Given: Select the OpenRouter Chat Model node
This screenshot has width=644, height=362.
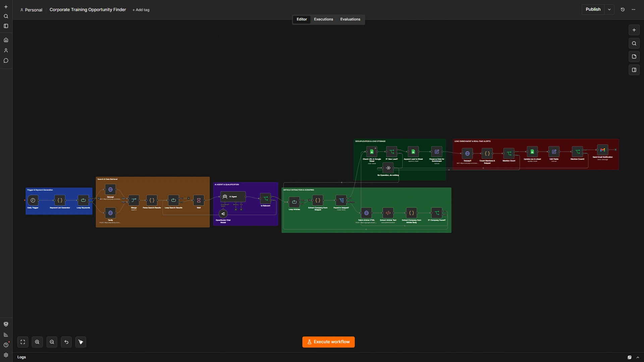Looking at the screenshot, I should click(223, 214).
